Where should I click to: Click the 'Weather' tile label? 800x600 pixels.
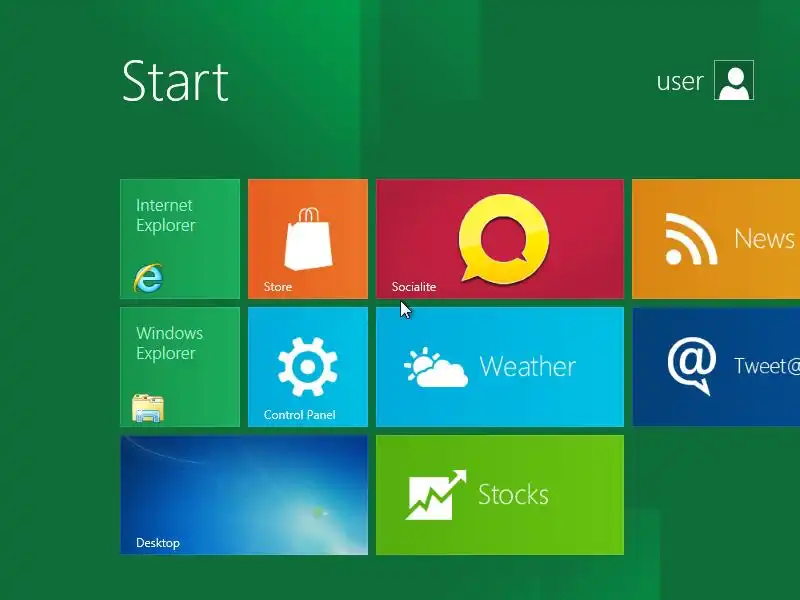coord(528,366)
